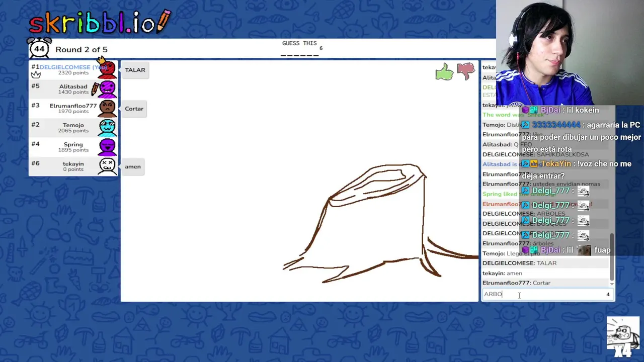The width and height of the screenshot is (644, 362).
Task: Click the TALAR speech bubble
Action: [x=135, y=70]
